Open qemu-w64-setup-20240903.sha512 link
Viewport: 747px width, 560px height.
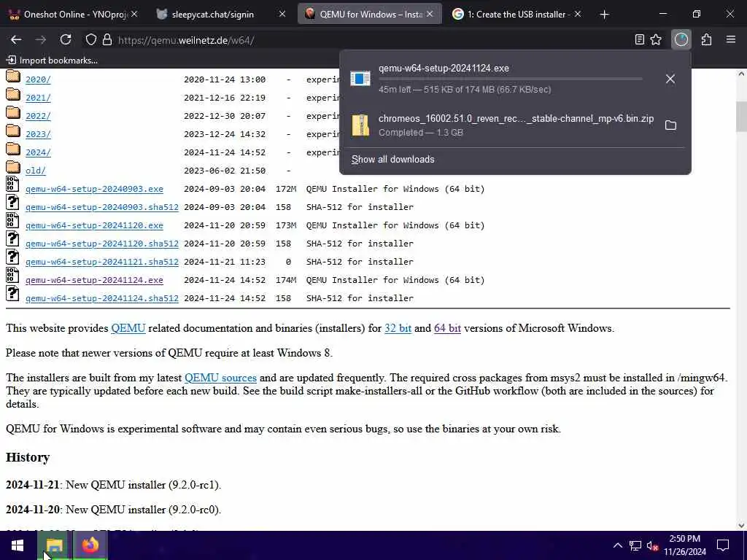(102, 207)
